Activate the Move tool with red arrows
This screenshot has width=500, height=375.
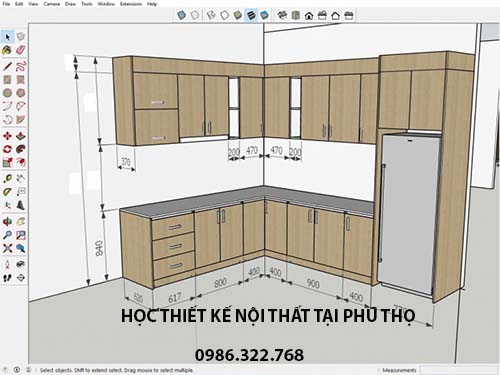pos(7,136)
